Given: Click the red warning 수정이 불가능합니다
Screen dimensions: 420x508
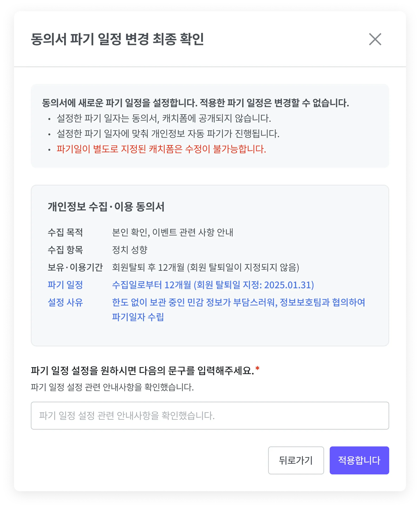Looking at the screenshot, I should [x=161, y=149].
